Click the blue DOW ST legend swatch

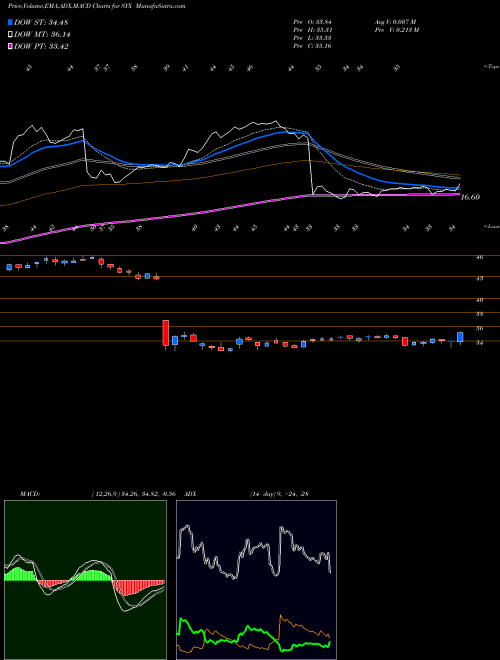coord(10,22)
